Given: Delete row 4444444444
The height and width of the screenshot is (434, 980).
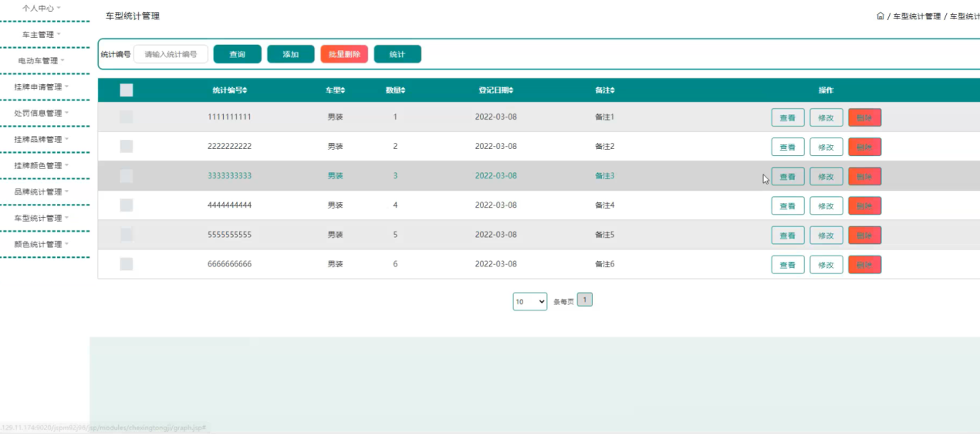Looking at the screenshot, I should pyautogui.click(x=864, y=205).
